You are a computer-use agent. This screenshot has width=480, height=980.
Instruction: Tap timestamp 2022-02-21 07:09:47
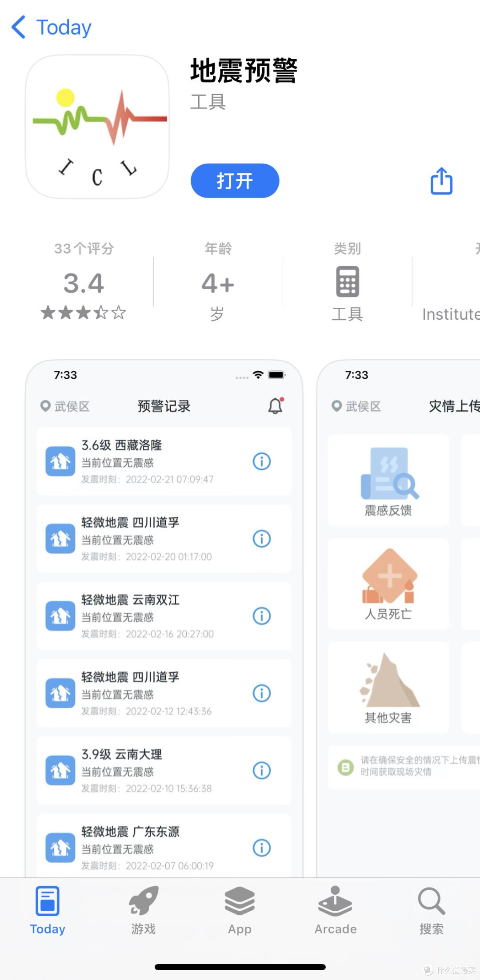point(169,479)
